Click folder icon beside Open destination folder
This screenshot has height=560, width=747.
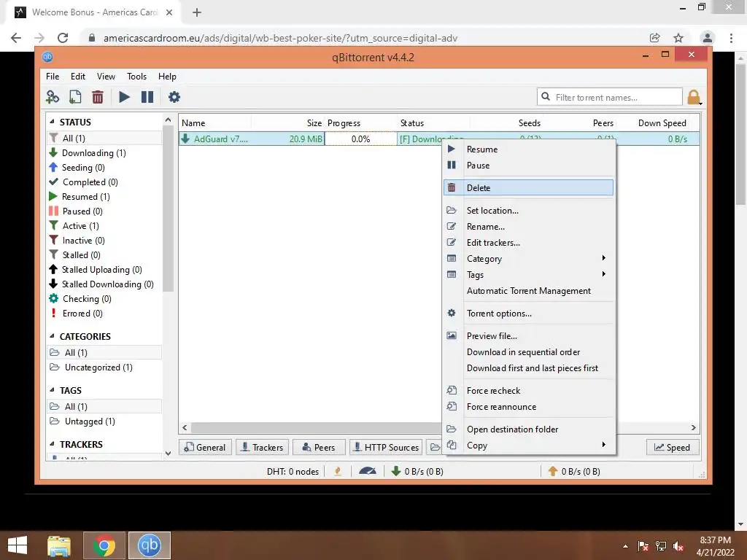point(452,429)
